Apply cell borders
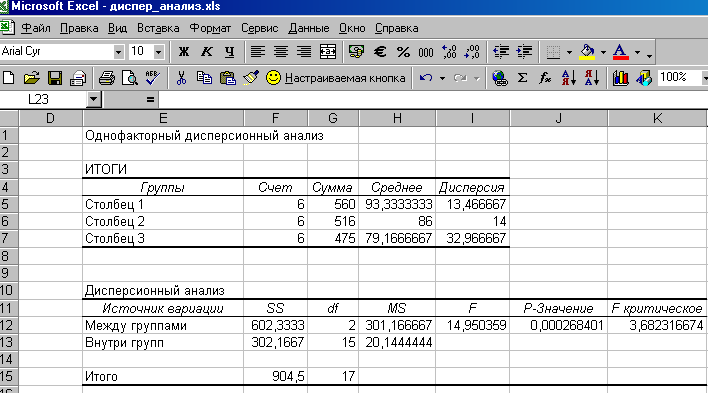Image resolution: width=708 pixels, height=393 pixels. 553,52
